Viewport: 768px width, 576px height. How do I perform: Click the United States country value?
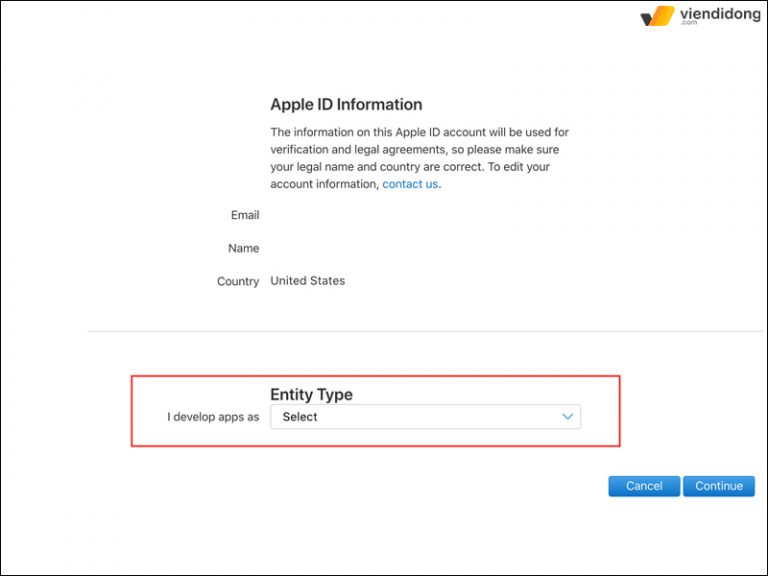coord(308,281)
